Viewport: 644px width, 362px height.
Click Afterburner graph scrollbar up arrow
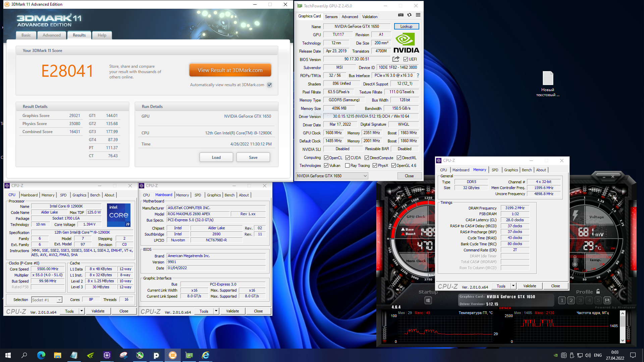coord(623,314)
